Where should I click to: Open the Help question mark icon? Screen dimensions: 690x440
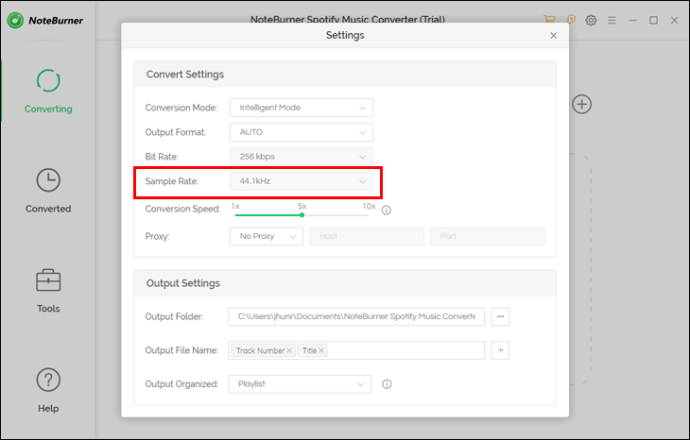[x=48, y=380]
